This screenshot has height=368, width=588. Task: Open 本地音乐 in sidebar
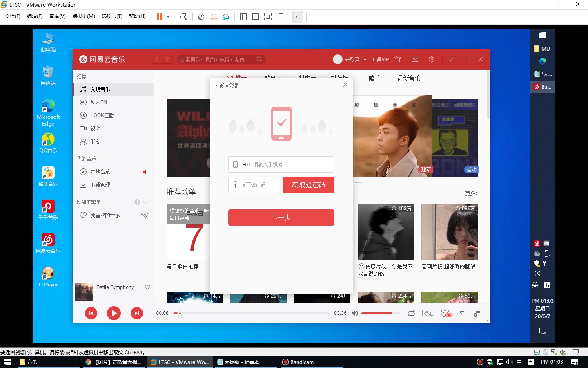114,172
